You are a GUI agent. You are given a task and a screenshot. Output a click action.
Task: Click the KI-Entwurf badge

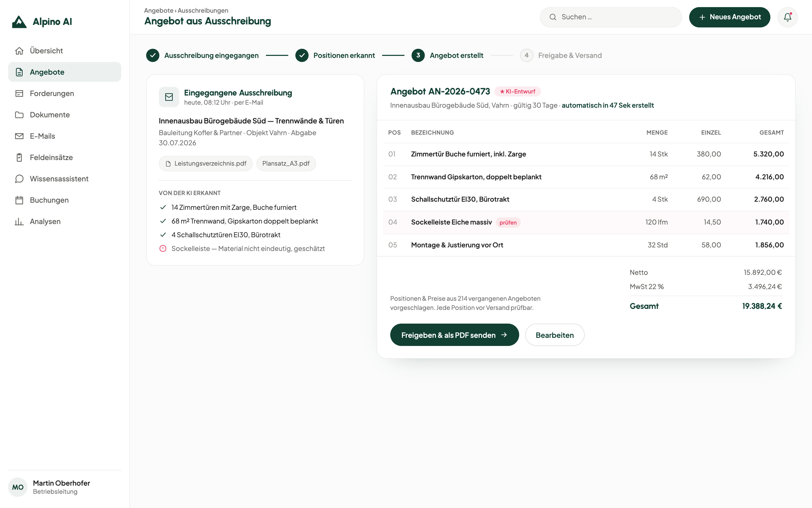(x=517, y=91)
